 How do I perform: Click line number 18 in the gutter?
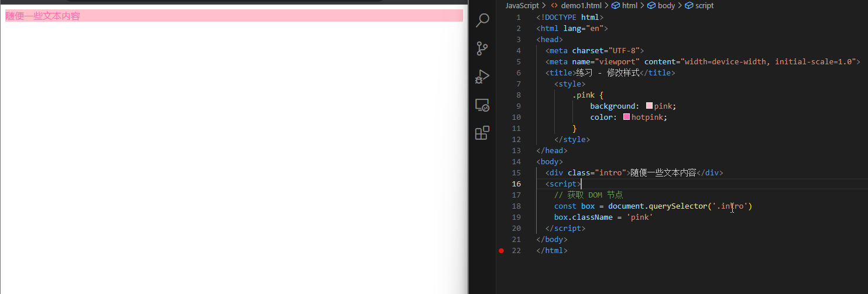click(516, 206)
